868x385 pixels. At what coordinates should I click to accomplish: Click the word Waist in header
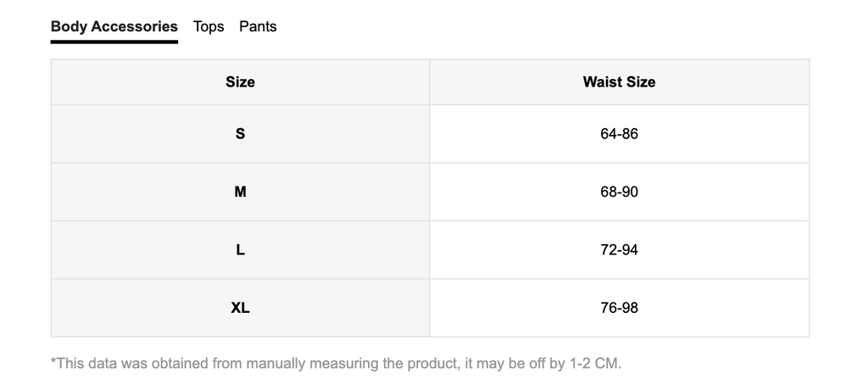click(600, 82)
